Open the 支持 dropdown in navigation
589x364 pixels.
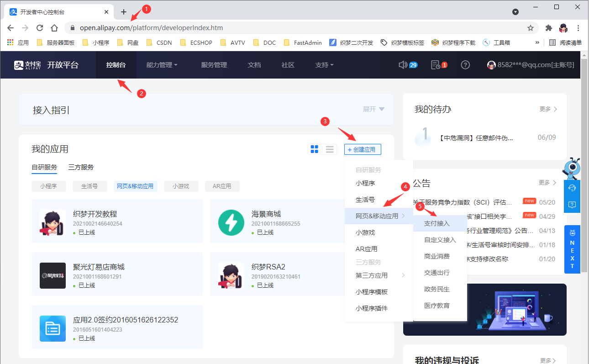tap(324, 65)
